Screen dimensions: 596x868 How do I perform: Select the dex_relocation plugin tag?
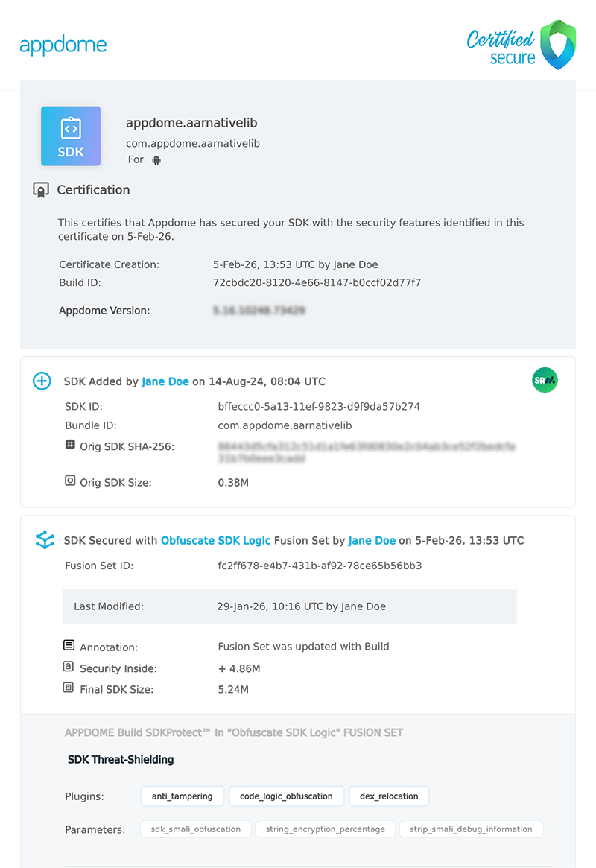click(x=389, y=796)
